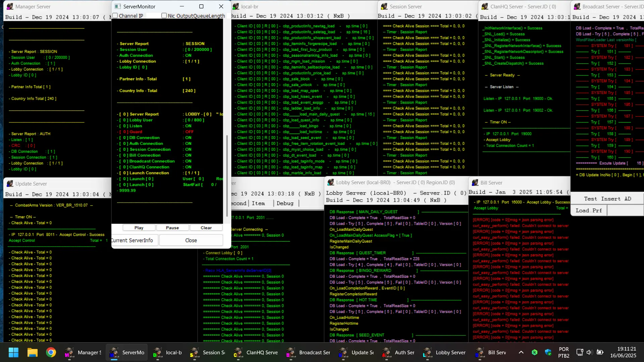This screenshot has width=644, height=362.
Task: Open volume control in system tray
Action: 589,352
